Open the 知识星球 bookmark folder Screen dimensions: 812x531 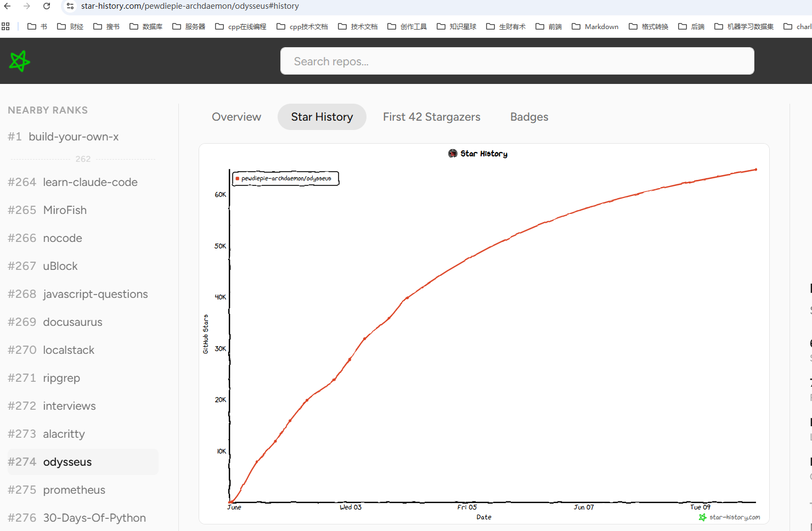[456, 26]
